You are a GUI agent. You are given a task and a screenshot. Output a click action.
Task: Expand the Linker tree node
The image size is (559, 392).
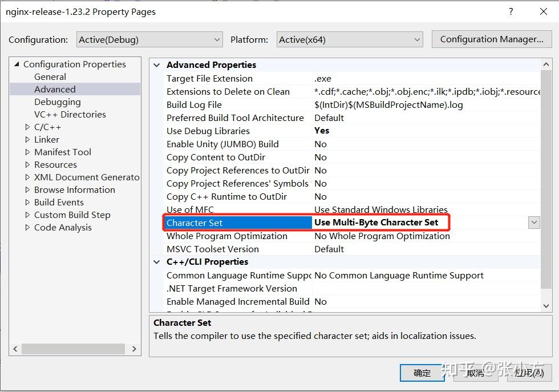[27, 139]
